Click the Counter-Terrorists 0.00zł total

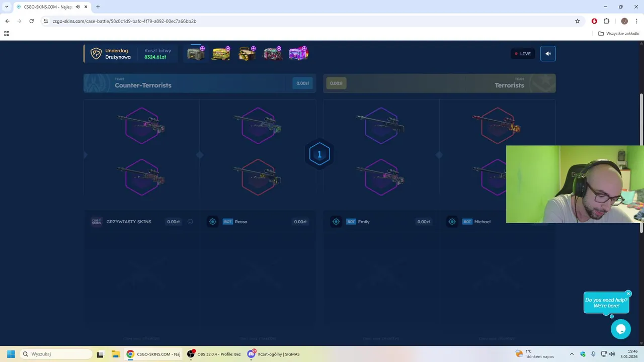[x=302, y=83]
